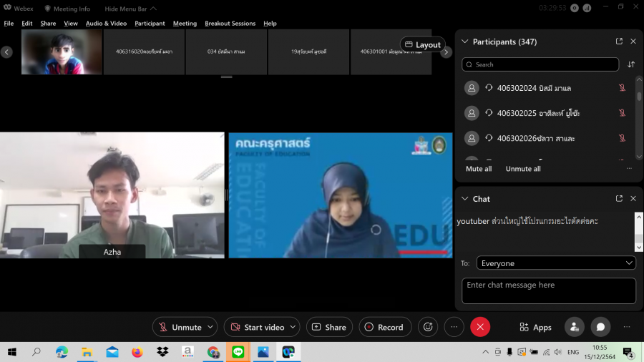Click the chat message input field
The image size is (644, 362).
click(x=548, y=290)
